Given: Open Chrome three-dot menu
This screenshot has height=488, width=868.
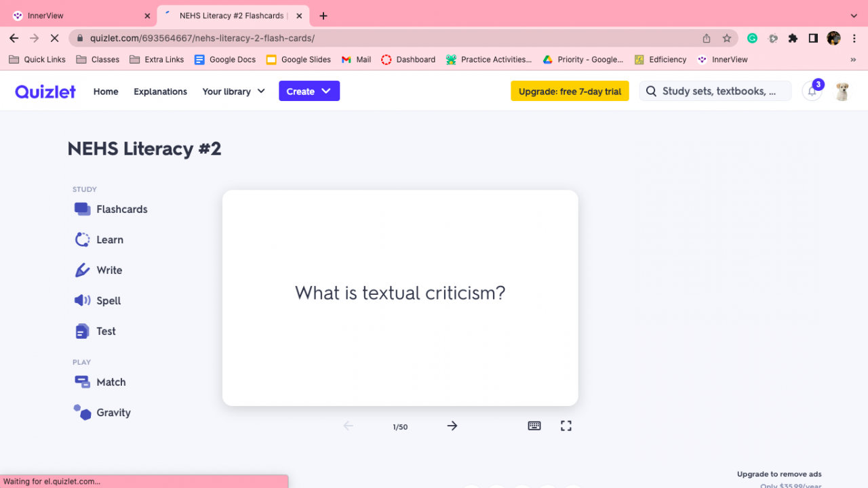Looking at the screenshot, I should 854,38.
